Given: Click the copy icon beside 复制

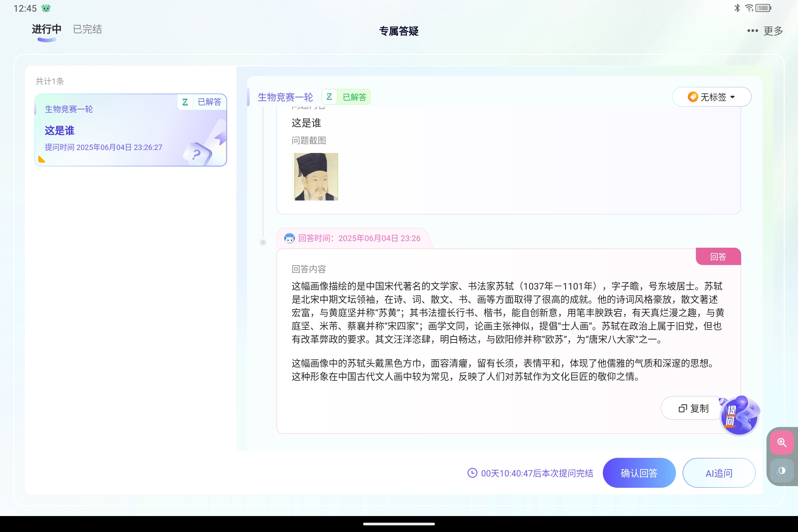Looking at the screenshot, I should click(683, 408).
